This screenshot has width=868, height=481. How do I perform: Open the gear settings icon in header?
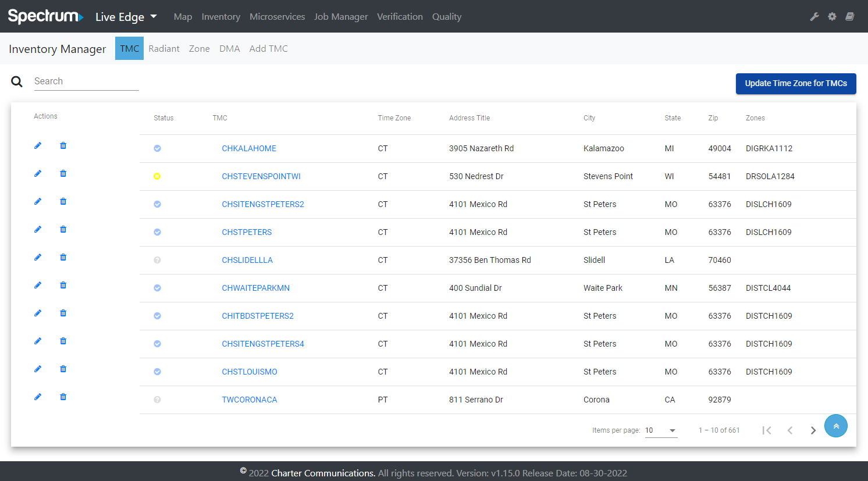[x=832, y=16]
